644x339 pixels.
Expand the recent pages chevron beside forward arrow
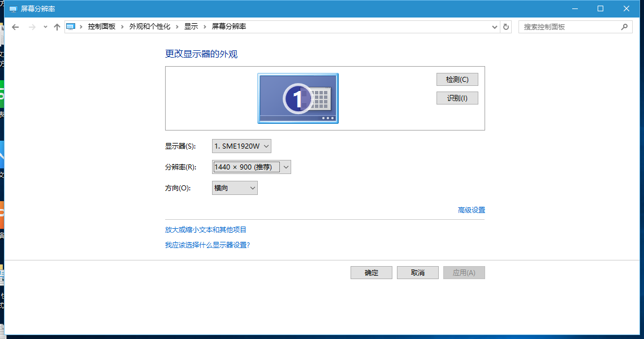click(45, 27)
